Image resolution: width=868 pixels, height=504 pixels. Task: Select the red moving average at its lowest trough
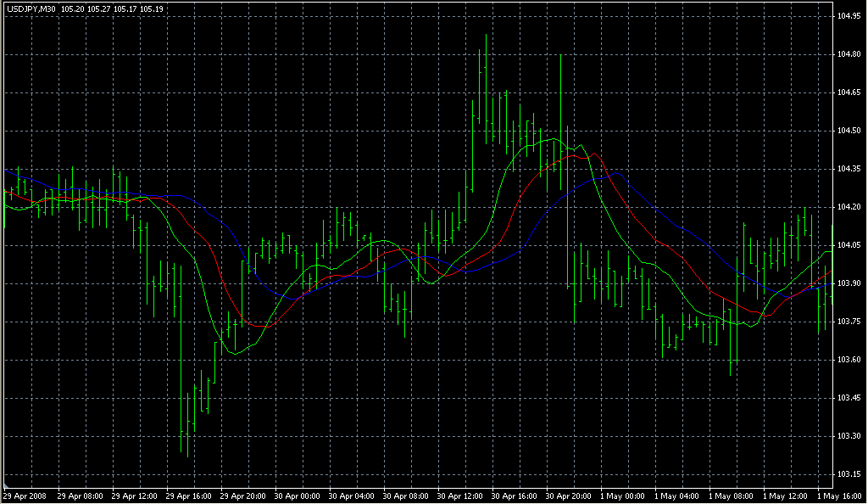tap(259, 326)
